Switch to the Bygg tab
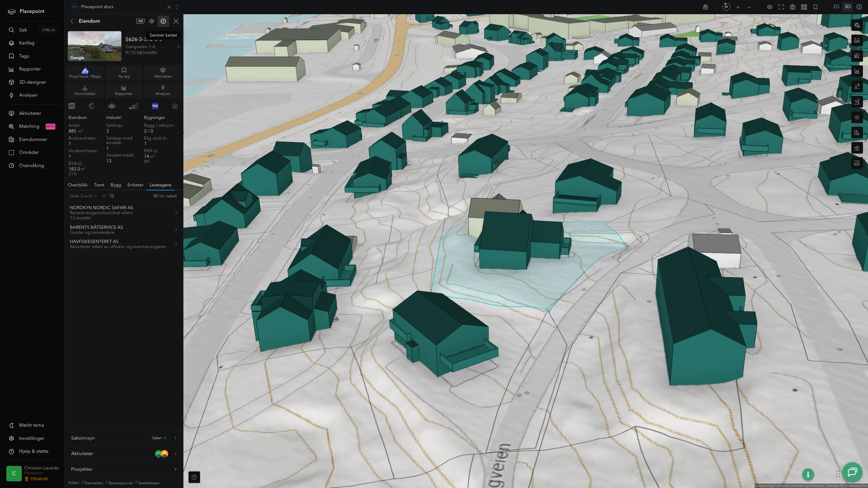 [x=116, y=185]
